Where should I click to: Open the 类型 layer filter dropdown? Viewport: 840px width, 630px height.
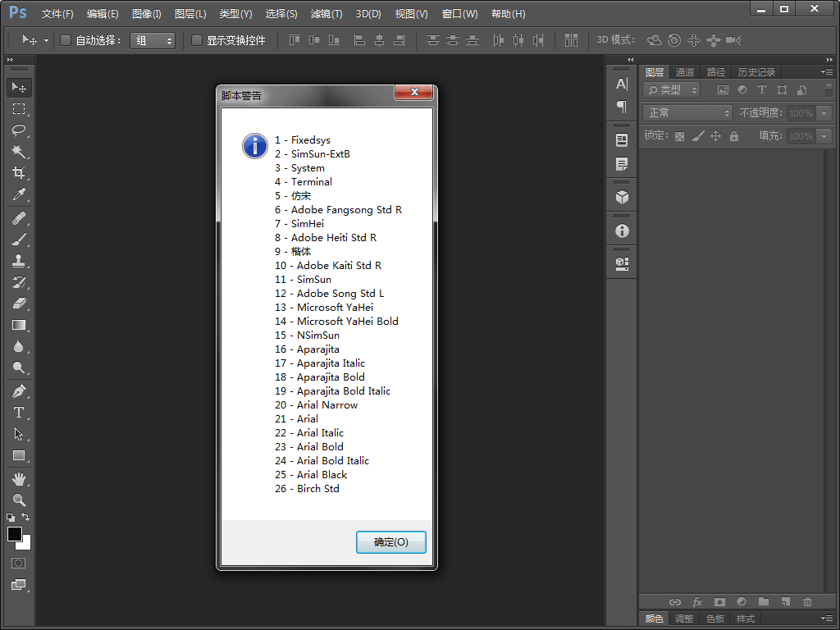point(671,90)
